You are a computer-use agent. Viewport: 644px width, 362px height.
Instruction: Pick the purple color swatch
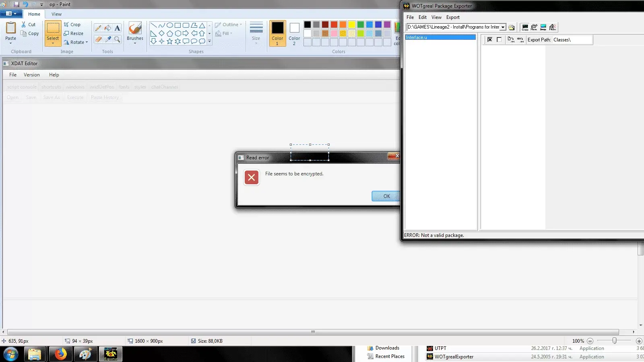tap(387, 25)
